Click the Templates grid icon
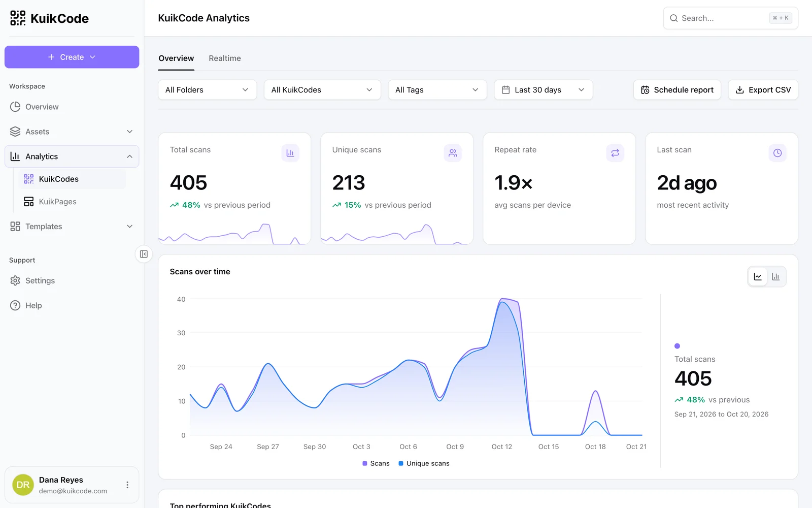Image resolution: width=812 pixels, height=508 pixels. click(x=15, y=227)
